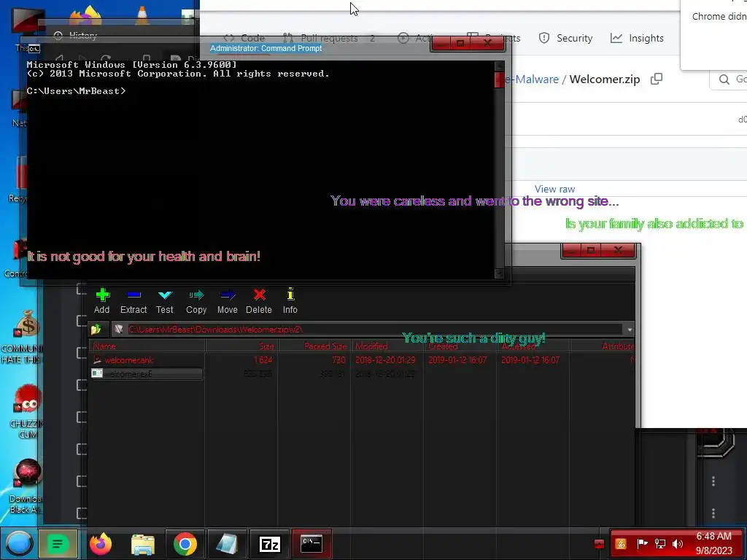
Task: Copy the Welcomer.zip path icon on GitHub
Action: point(657,79)
